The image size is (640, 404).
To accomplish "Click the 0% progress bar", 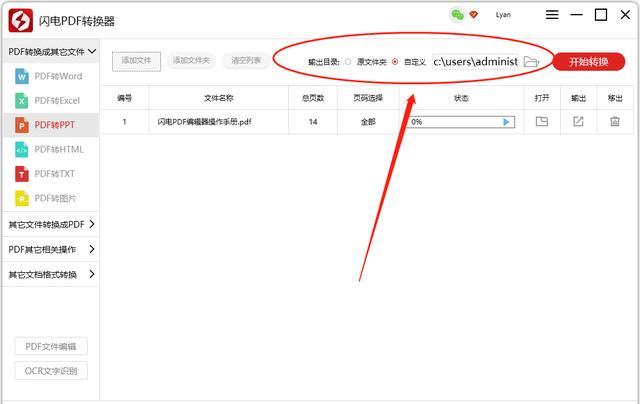I will point(460,122).
